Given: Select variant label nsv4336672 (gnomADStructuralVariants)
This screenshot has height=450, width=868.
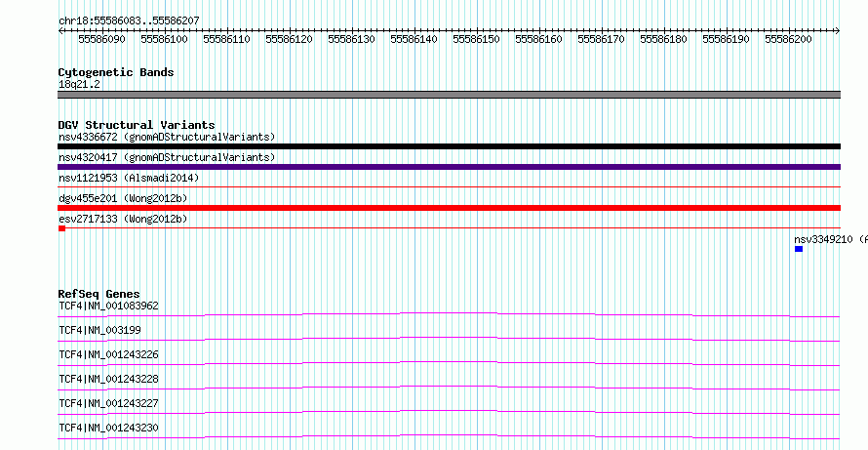Looking at the screenshot, I should (167, 137).
